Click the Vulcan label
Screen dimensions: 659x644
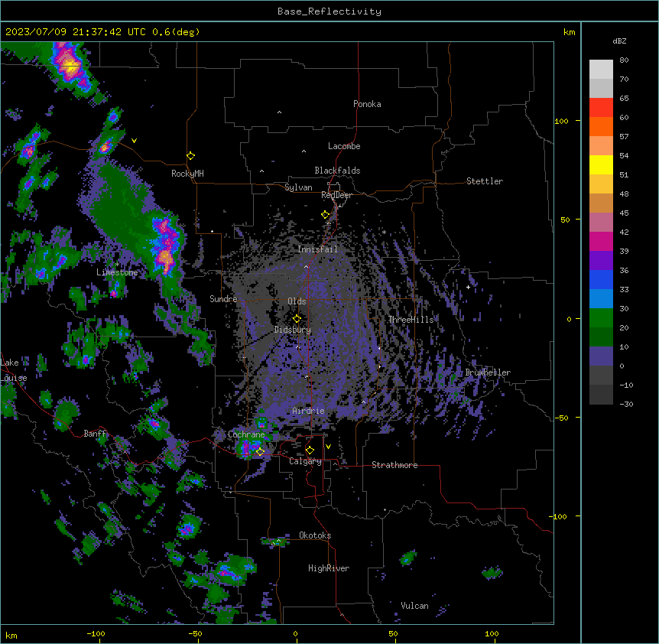tap(414, 606)
